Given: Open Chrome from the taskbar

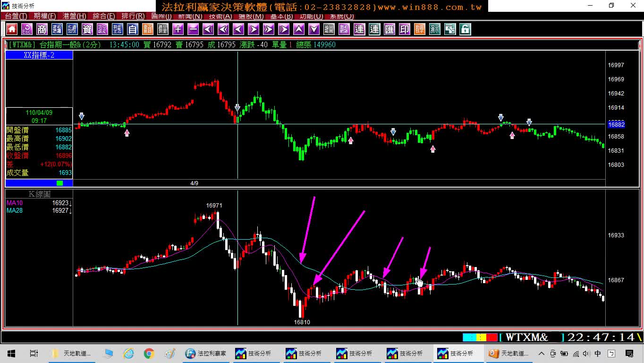Looking at the screenshot, I should pyautogui.click(x=149, y=353).
